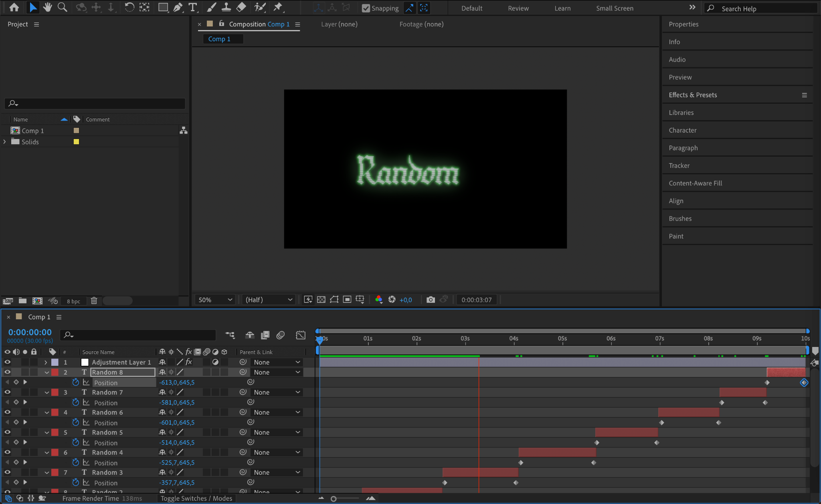Uncheck the Snapping checkbox
The width and height of the screenshot is (821, 504).
(366, 8)
